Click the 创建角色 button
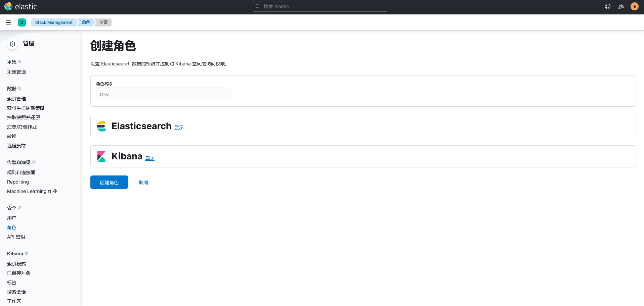The width and height of the screenshot is (644, 306). (109, 182)
